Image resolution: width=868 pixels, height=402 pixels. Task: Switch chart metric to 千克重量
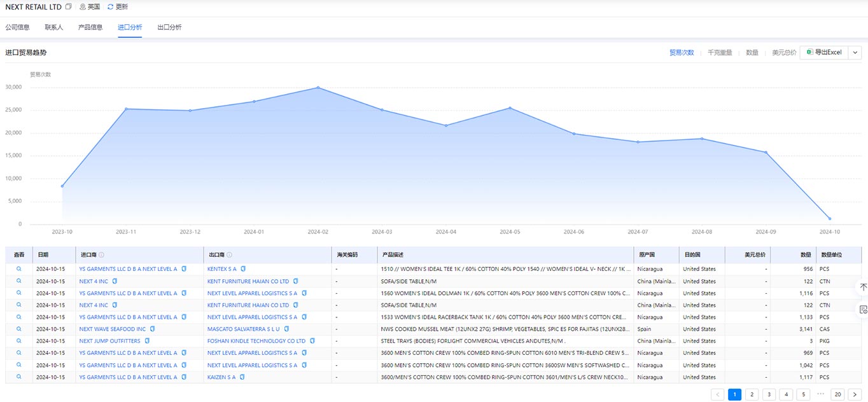(720, 53)
